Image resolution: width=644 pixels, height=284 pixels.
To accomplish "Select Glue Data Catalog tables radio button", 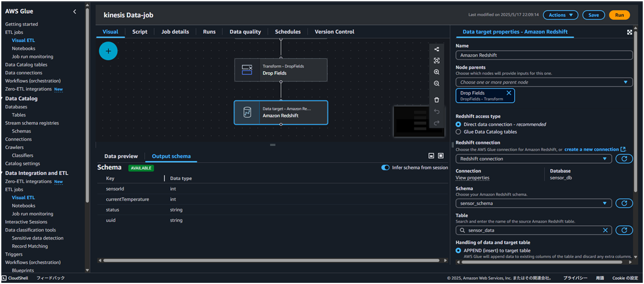I will click(458, 132).
